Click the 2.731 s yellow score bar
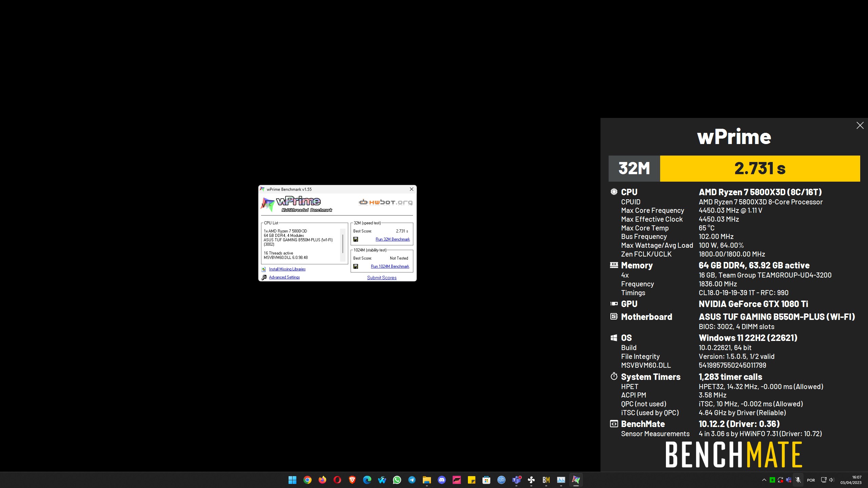The image size is (868, 488). [x=760, y=168]
